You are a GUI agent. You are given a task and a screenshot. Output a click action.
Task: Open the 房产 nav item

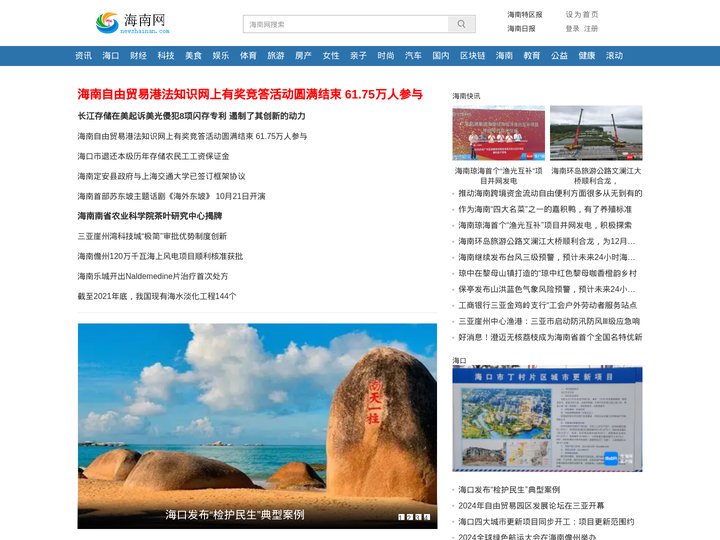303,56
